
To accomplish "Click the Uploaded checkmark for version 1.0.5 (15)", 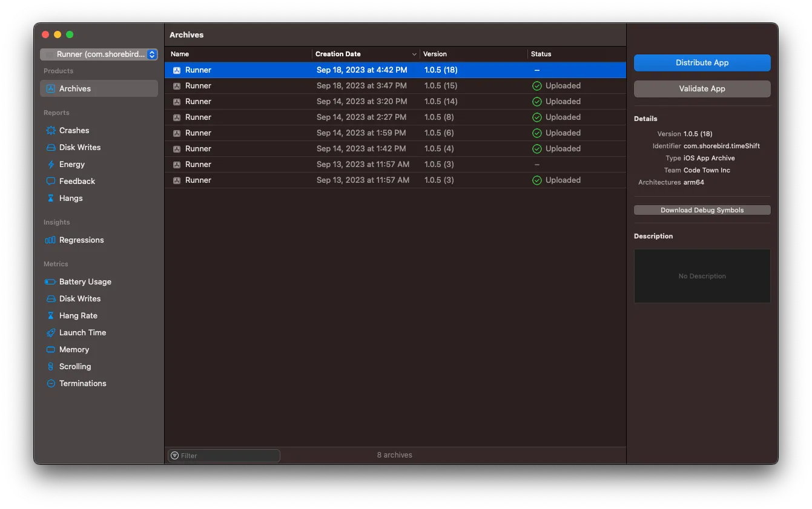I will coord(536,86).
